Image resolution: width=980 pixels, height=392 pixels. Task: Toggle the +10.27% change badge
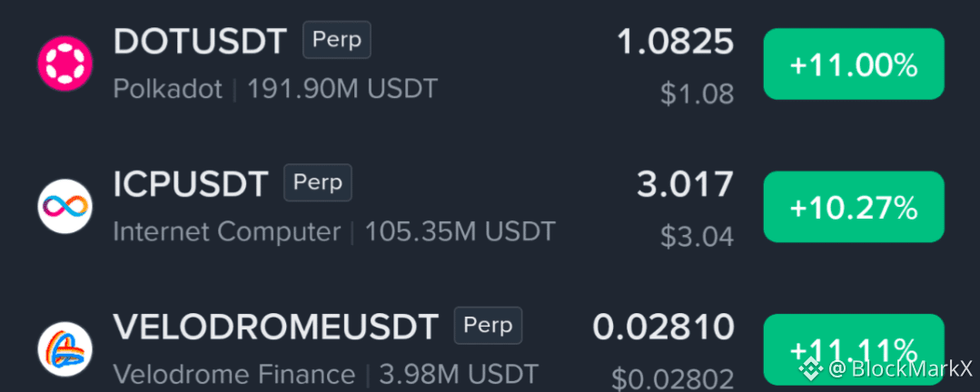click(854, 207)
